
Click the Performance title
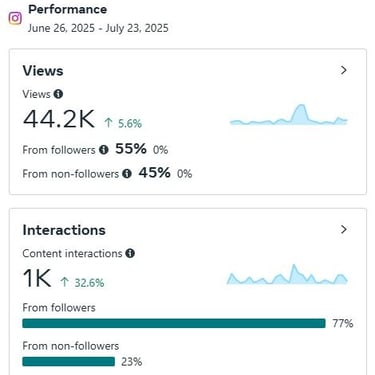(x=68, y=9)
